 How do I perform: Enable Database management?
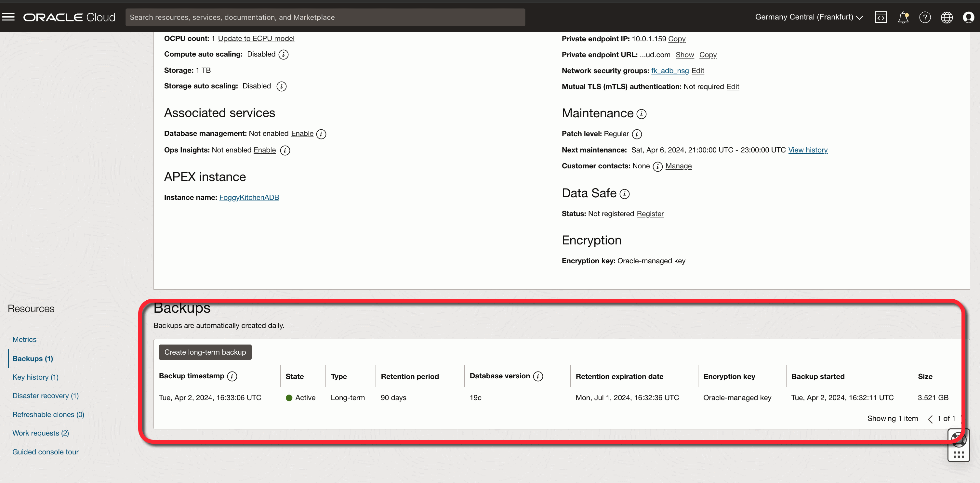click(302, 134)
